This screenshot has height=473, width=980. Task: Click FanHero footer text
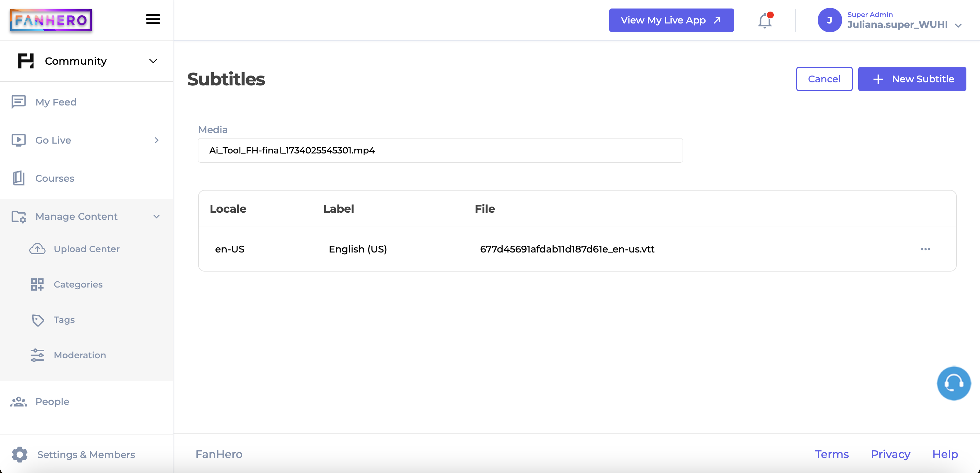click(x=219, y=454)
